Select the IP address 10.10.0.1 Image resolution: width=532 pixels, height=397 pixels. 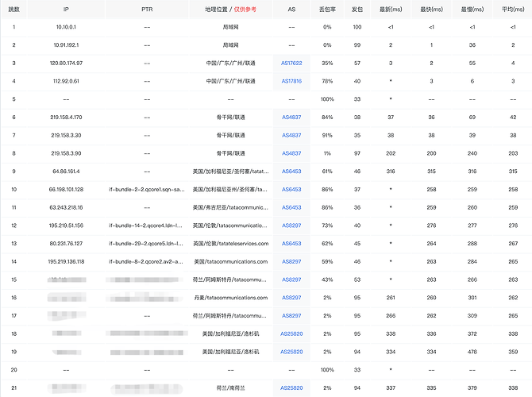coord(66,27)
